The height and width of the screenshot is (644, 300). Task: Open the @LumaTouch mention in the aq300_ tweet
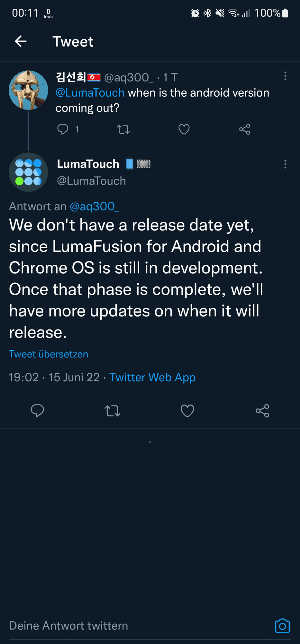(90, 93)
